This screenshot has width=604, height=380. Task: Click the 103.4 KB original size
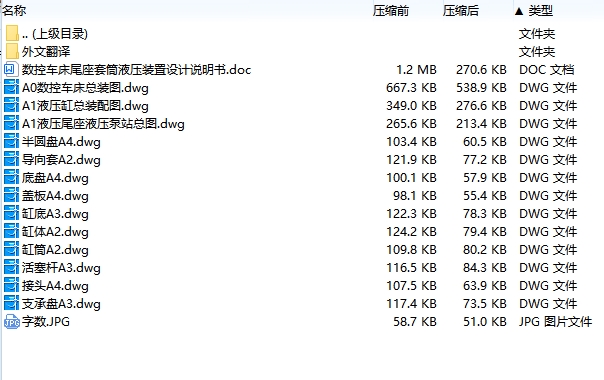click(411, 142)
